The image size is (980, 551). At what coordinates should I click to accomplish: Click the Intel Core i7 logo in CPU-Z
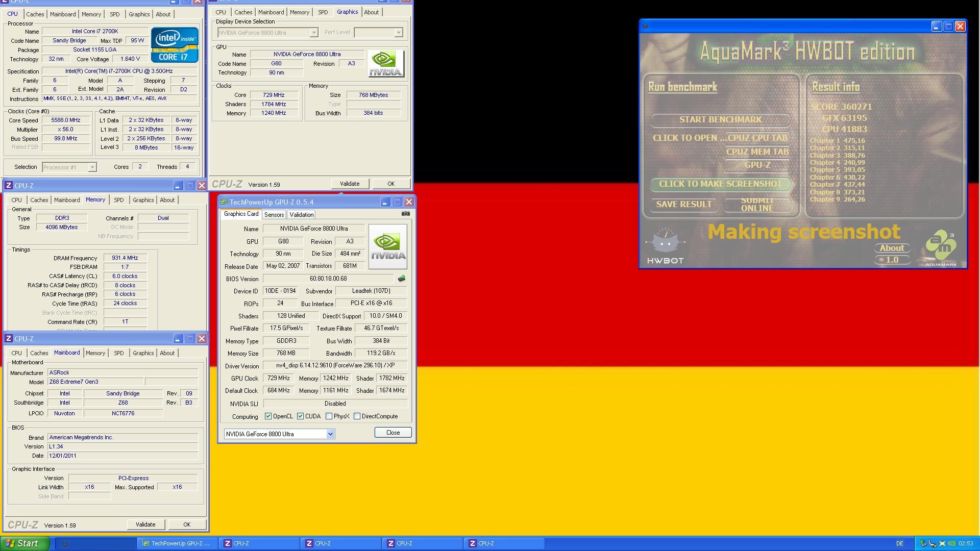pos(175,45)
